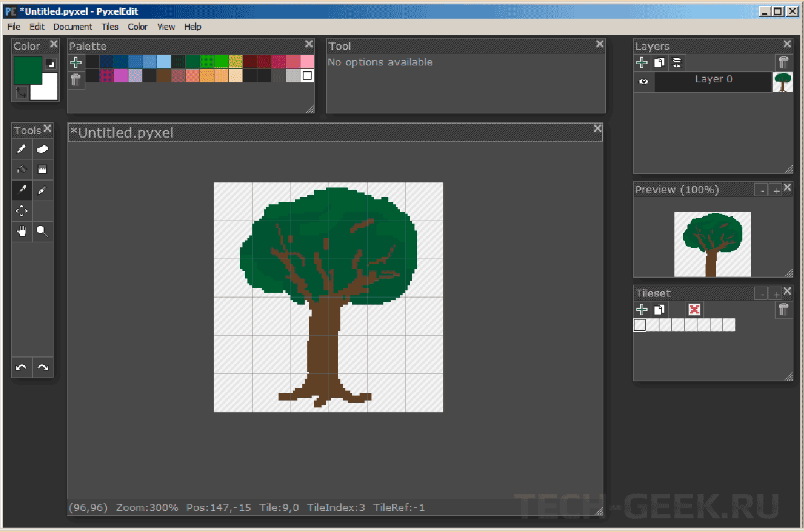Increase Preview zoom with plus button

(x=776, y=191)
